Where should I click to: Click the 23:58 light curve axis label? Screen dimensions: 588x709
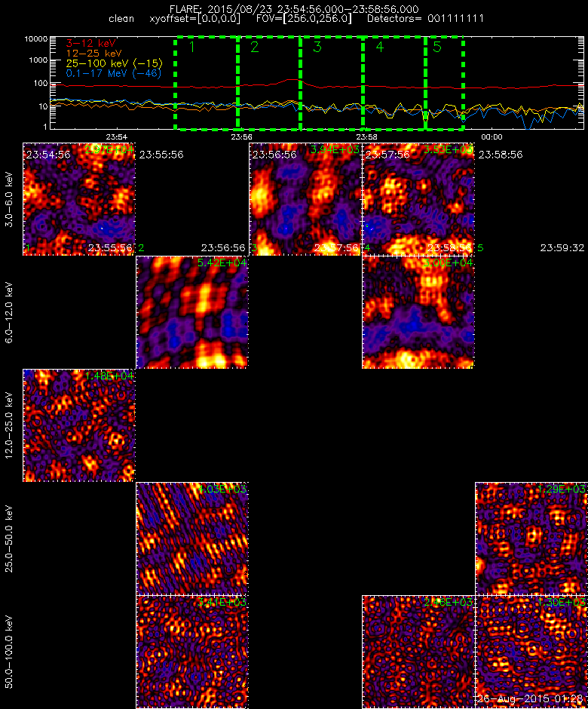pyautogui.click(x=366, y=137)
